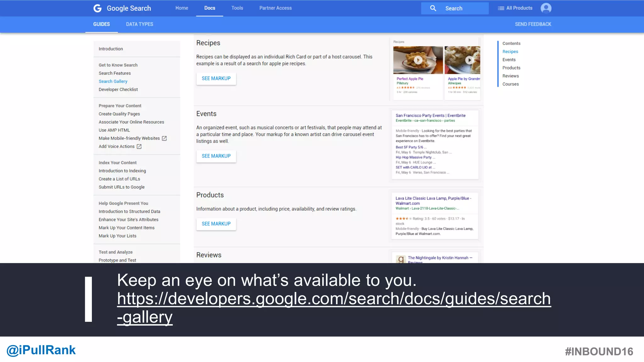Image resolution: width=644 pixels, height=362 pixels.
Task: Open Prototype and Test link
Action: click(117, 260)
